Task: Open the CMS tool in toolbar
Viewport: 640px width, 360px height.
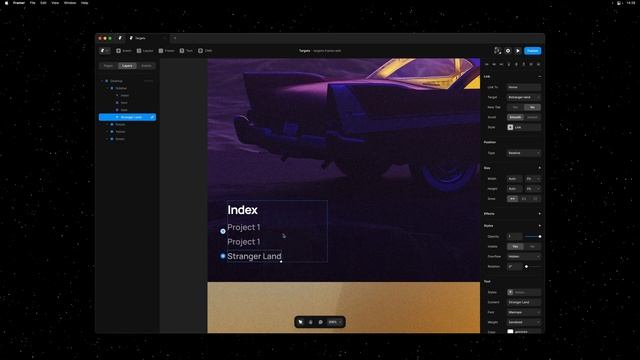Action: [x=205, y=51]
